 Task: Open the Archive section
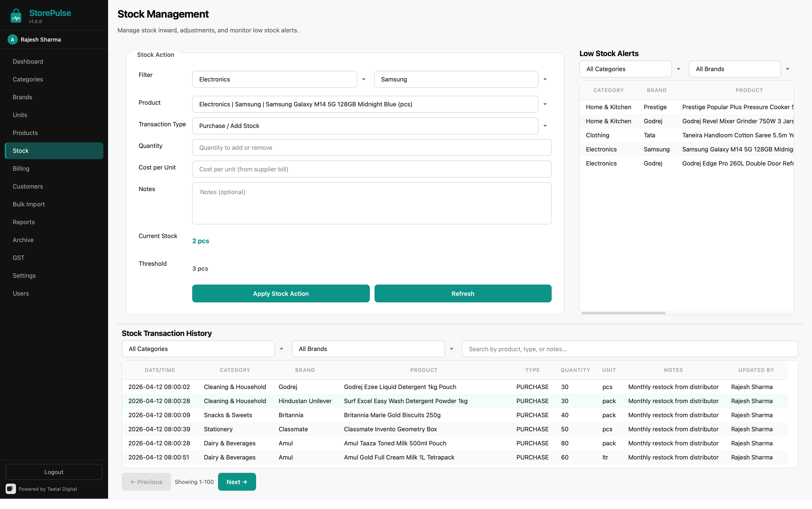click(x=54, y=240)
